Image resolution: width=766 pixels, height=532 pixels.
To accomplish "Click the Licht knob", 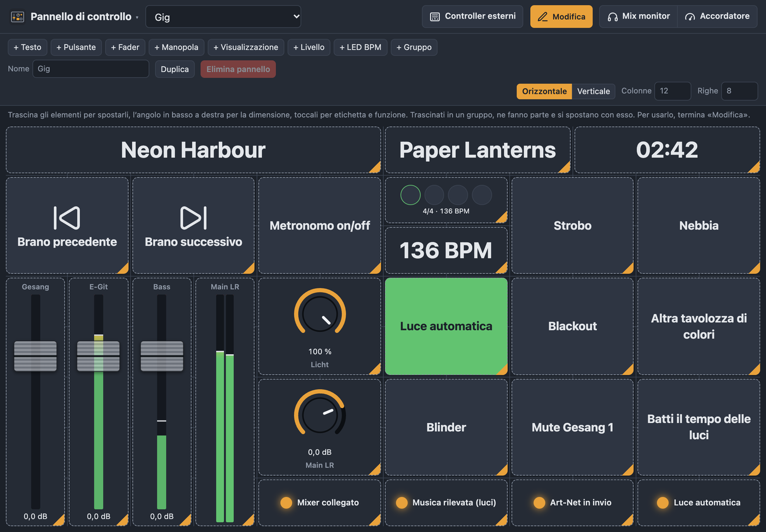I will coord(320,314).
